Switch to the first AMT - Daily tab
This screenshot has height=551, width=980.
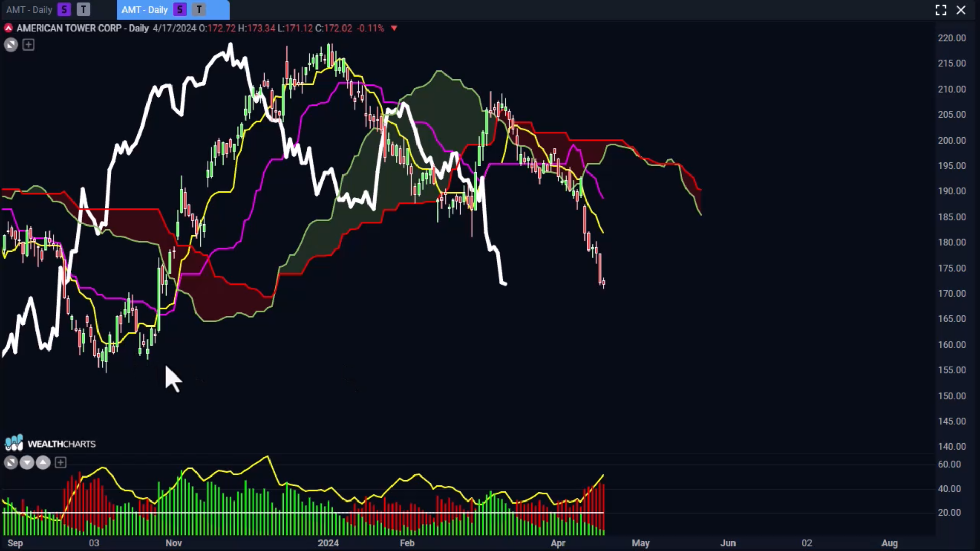(29, 10)
